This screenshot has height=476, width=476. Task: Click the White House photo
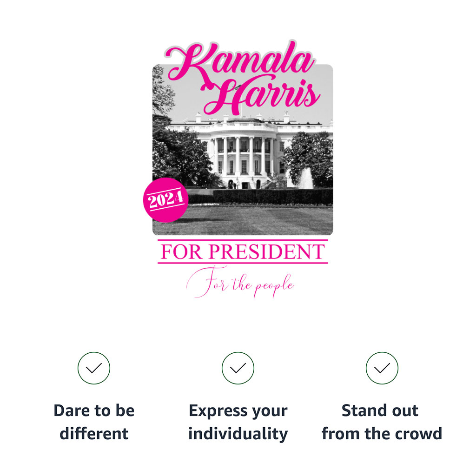click(243, 150)
